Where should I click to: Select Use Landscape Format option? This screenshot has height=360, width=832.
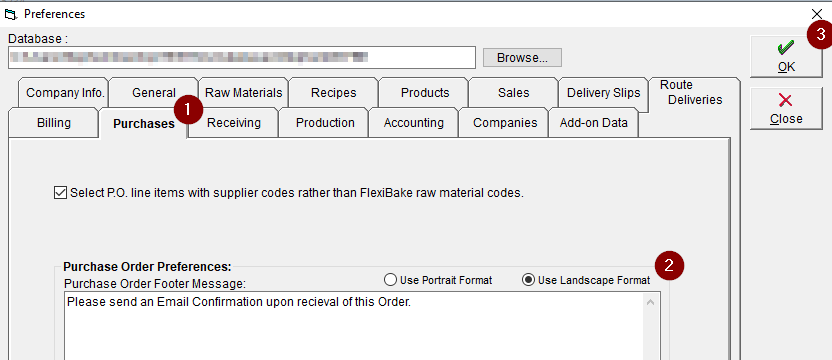click(x=528, y=280)
